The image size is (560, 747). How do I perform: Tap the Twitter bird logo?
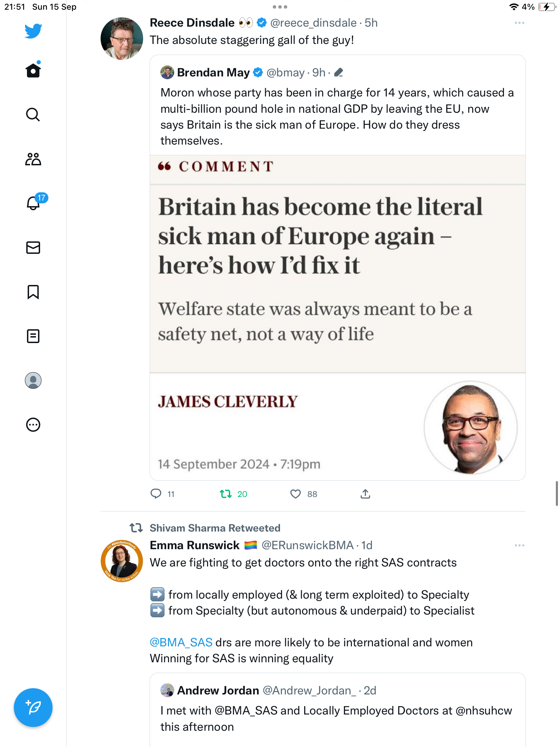point(33,31)
